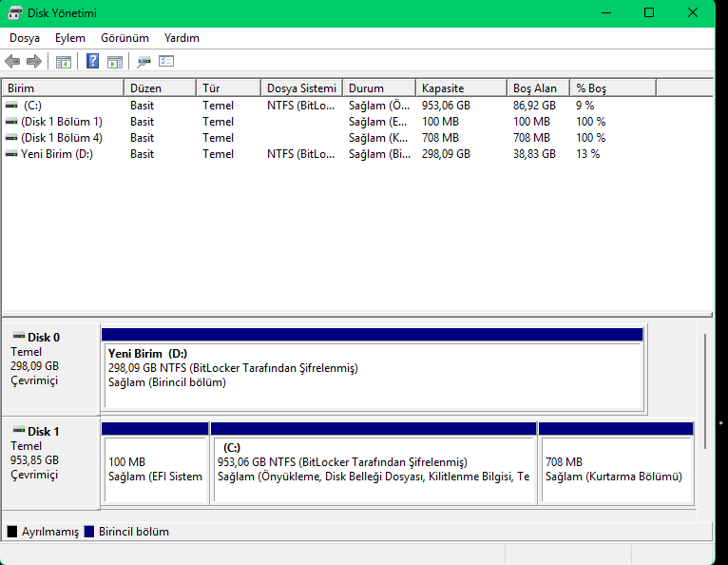Open the Görünüm menu

click(x=125, y=38)
